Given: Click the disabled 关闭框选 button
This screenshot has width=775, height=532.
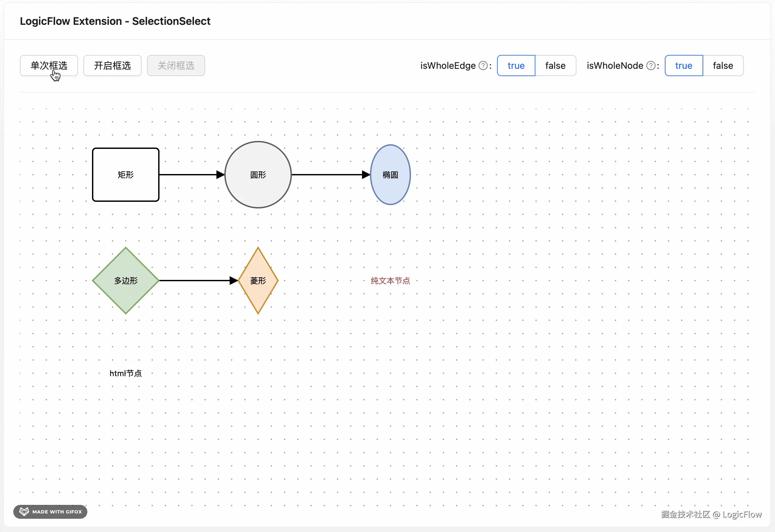Looking at the screenshot, I should point(176,66).
